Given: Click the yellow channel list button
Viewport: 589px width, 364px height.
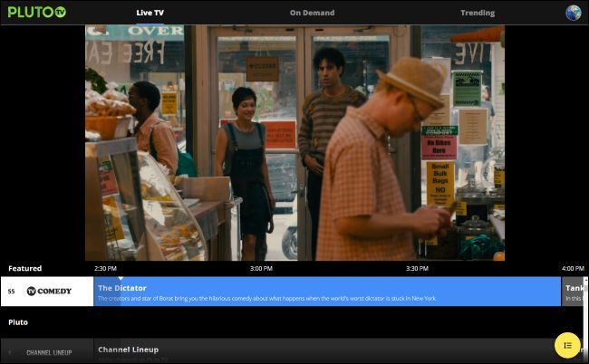Looking at the screenshot, I should coord(567,345).
